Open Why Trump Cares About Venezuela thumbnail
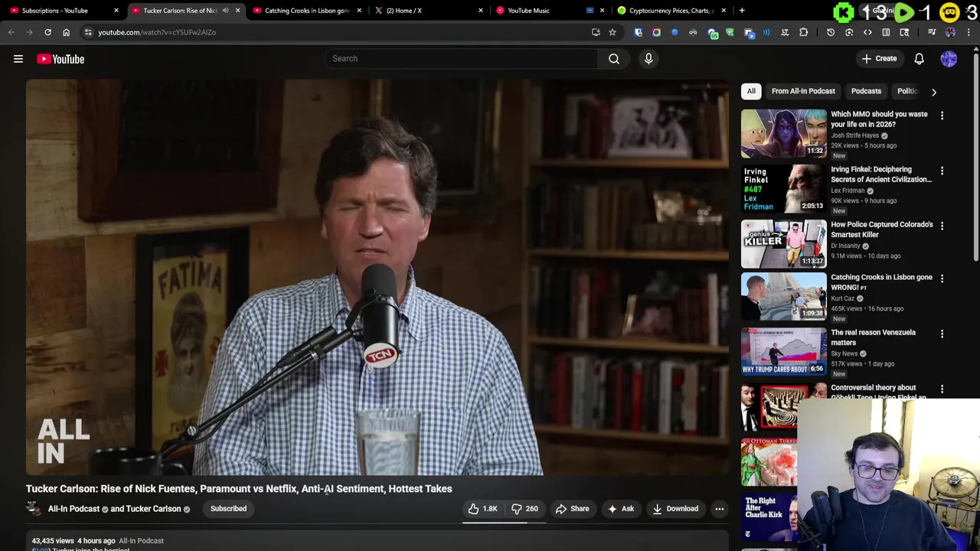This screenshot has width=980, height=551. pos(783,351)
